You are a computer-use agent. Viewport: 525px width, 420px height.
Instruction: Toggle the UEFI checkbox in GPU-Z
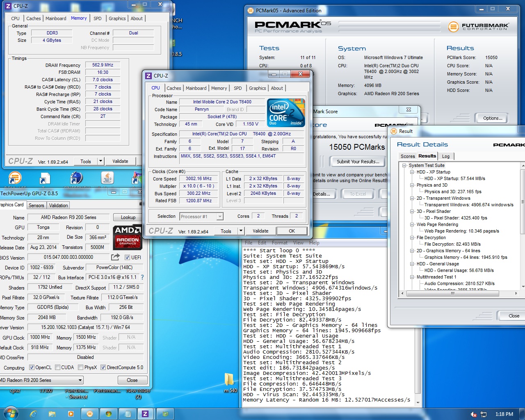(127, 257)
